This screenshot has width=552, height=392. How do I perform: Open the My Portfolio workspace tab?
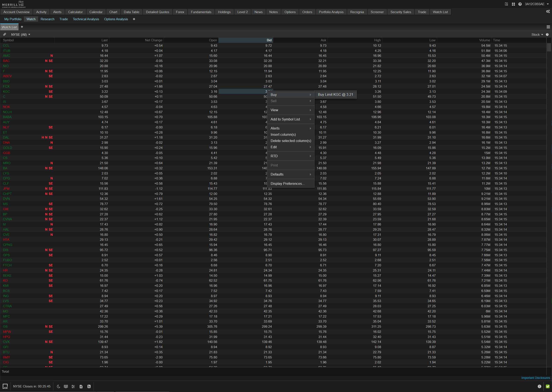(x=13, y=19)
